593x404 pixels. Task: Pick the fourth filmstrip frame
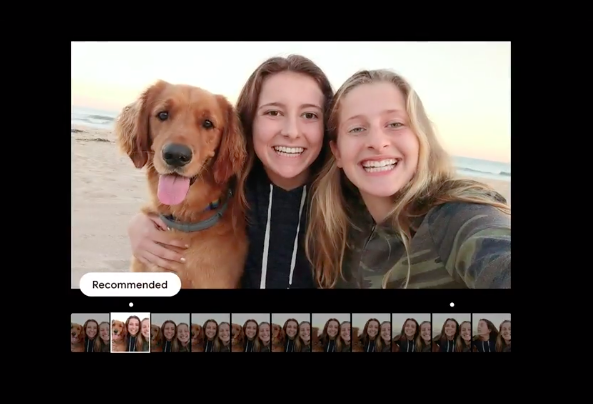(211, 333)
